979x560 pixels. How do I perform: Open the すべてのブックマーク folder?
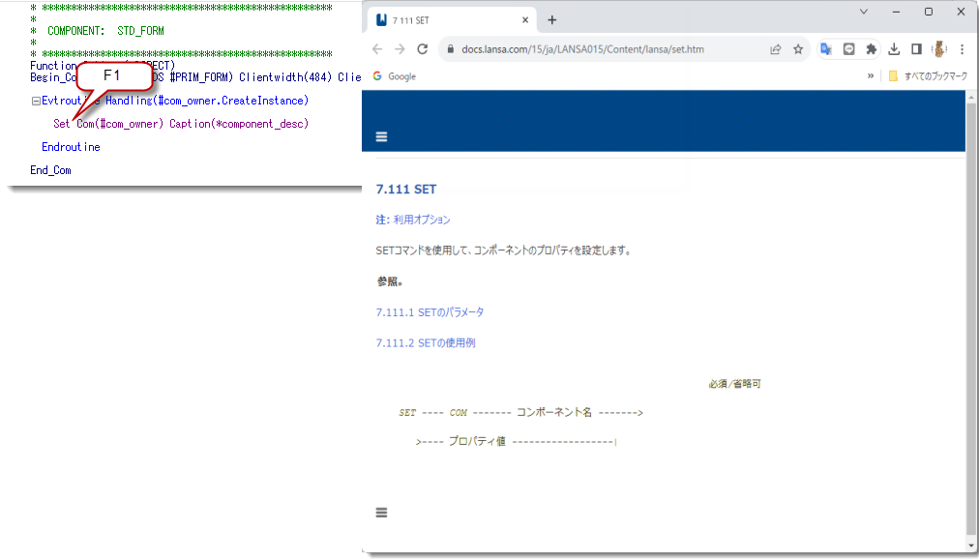[x=928, y=76]
